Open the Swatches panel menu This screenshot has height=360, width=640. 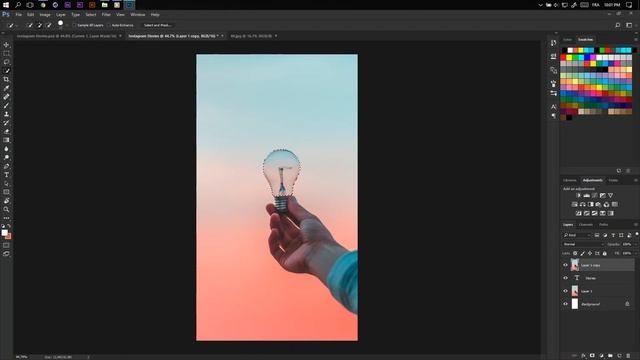[636, 40]
